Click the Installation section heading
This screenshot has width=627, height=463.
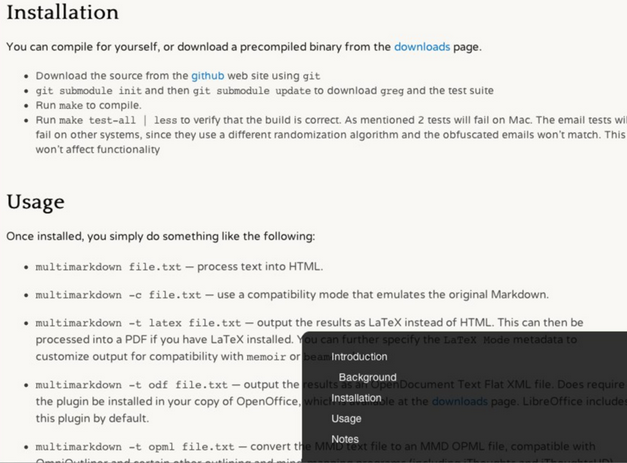(x=63, y=12)
